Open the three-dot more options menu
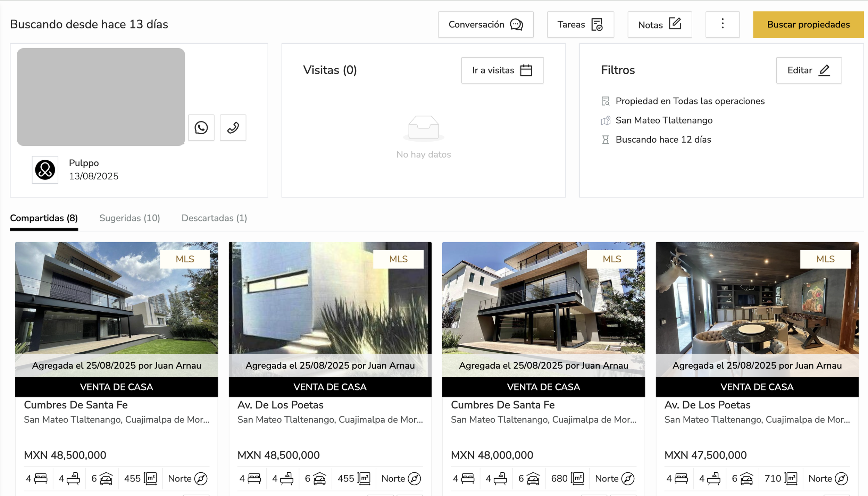This screenshot has height=496, width=868. click(x=722, y=24)
